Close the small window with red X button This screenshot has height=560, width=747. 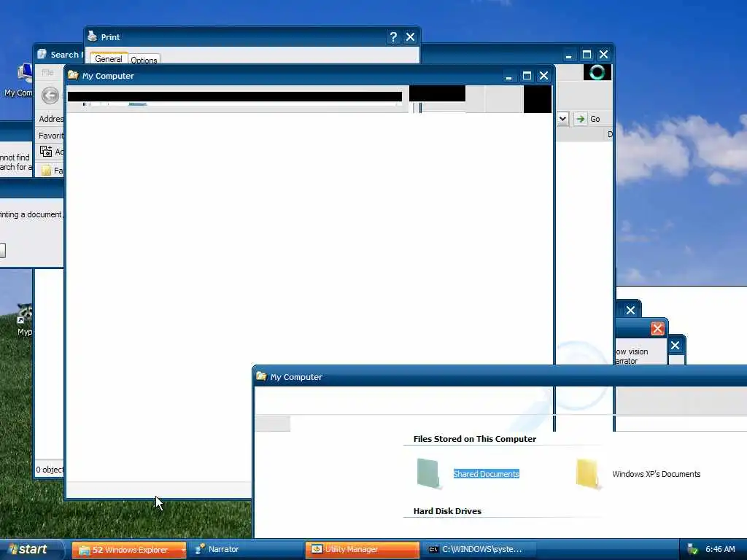657,329
